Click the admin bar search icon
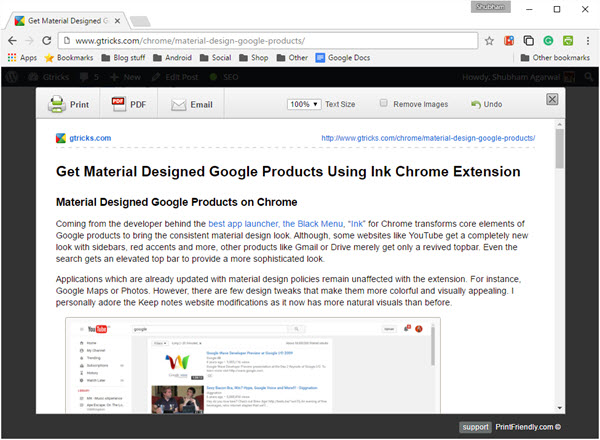Viewport: 600px width, 440px height. pyautogui.click(x=589, y=77)
